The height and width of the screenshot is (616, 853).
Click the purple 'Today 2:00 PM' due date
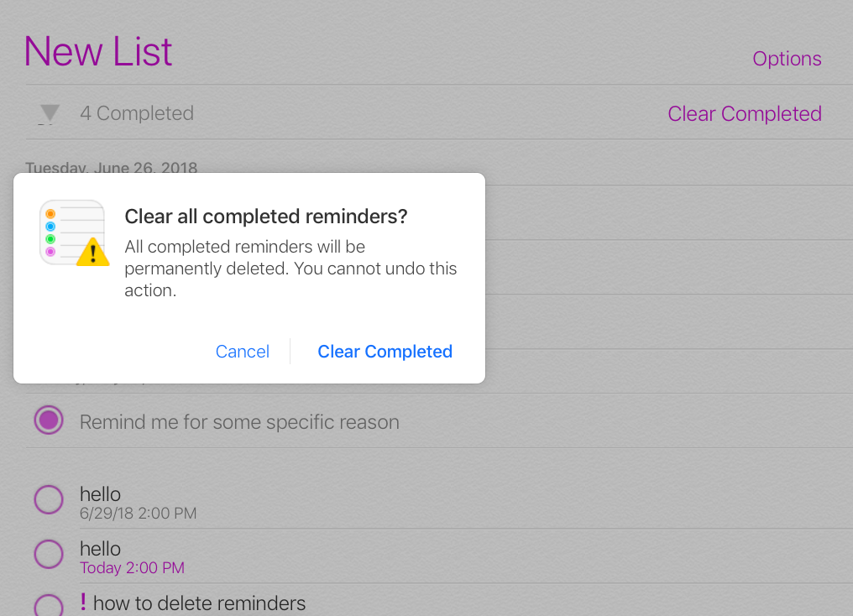[132, 568]
